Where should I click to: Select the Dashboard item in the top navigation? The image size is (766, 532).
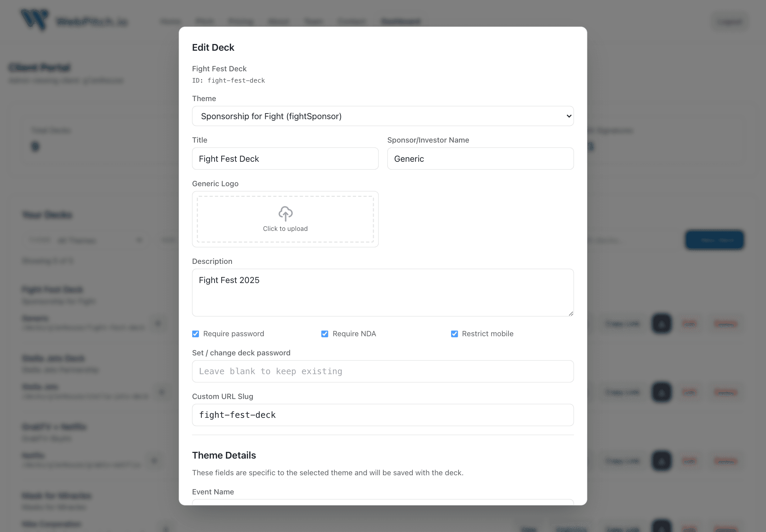coord(401,21)
